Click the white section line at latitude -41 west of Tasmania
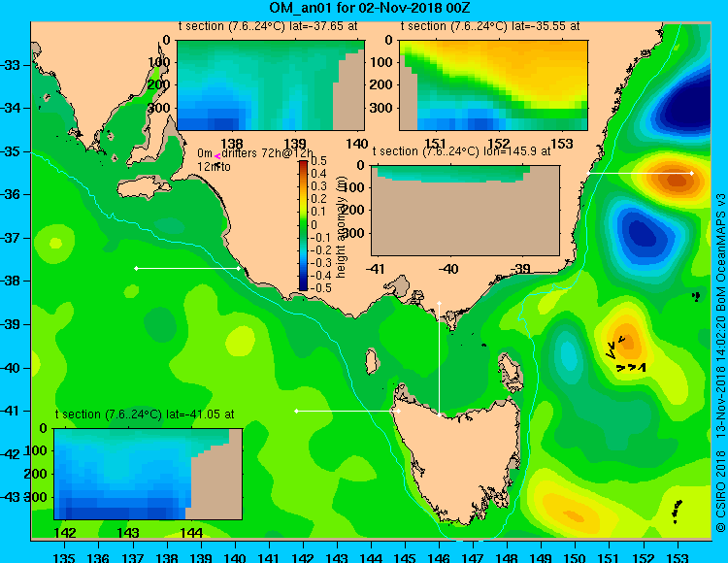This screenshot has width=728, height=563. pyautogui.click(x=347, y=411)
